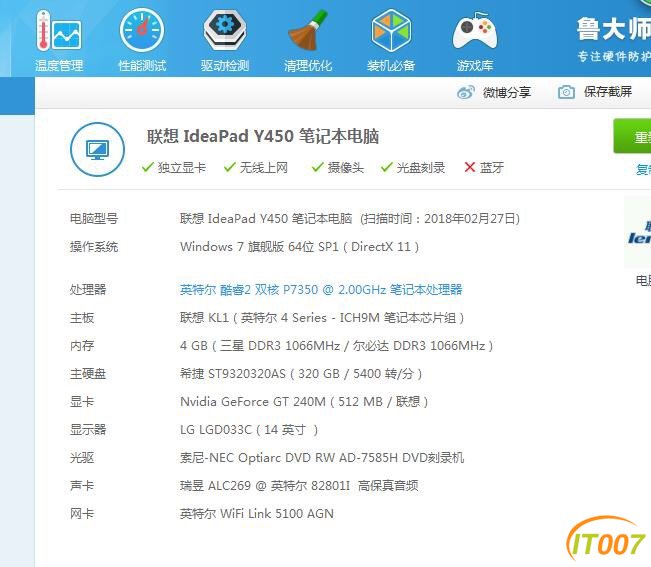This screenshot has height=567, width=651.
Task: Select the 显示器 label
Action: [88, 430]
